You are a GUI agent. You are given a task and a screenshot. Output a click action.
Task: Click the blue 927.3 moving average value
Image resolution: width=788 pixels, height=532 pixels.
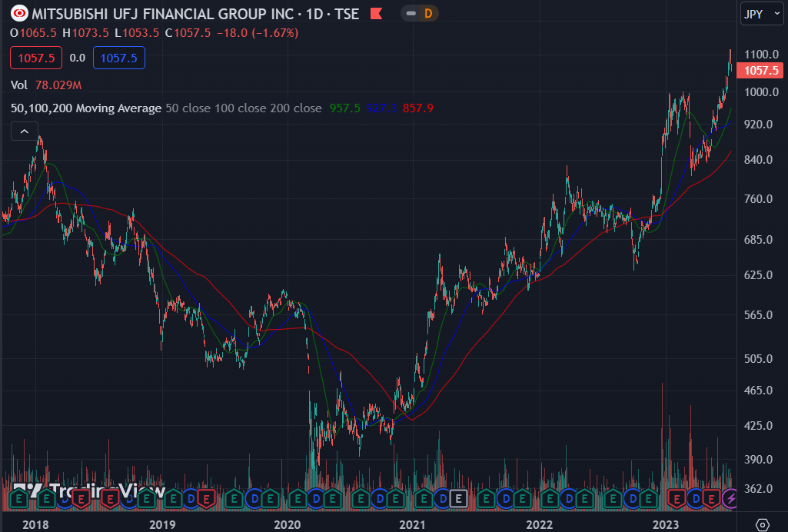point(381,108)
